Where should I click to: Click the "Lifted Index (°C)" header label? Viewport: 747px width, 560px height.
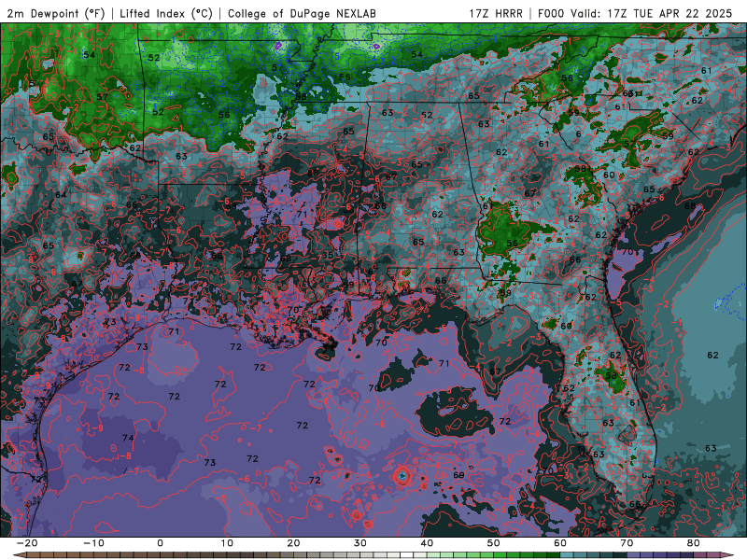click(166, 13)
